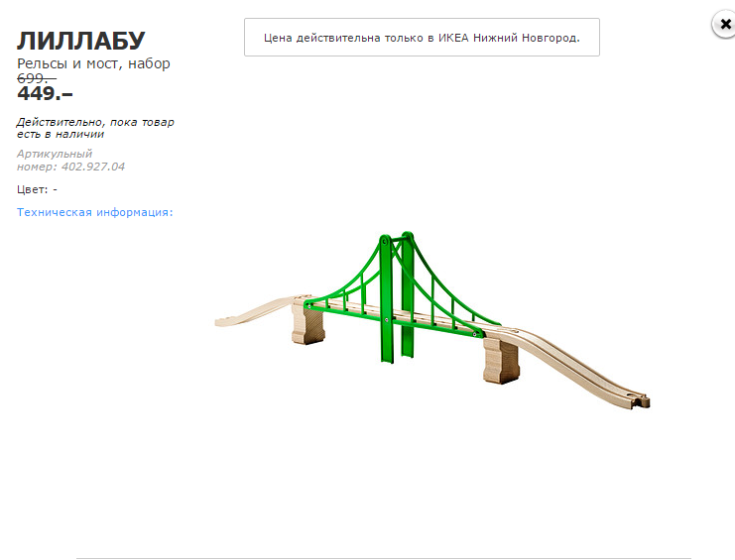The image size is (735, 560).
Task: Click the crossed-out old price 699
Action: click(37, 78)
